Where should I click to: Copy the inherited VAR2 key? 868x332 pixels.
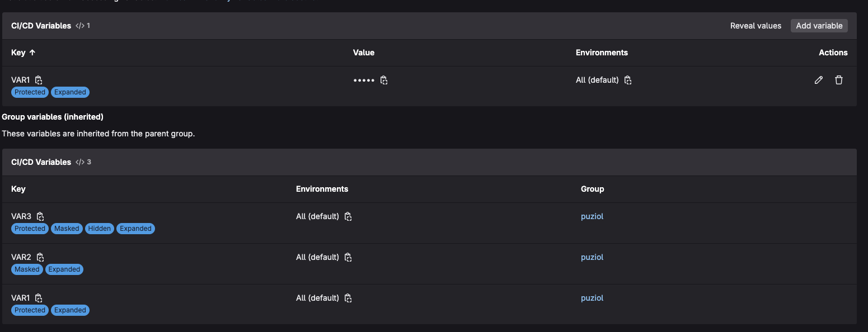40,257
